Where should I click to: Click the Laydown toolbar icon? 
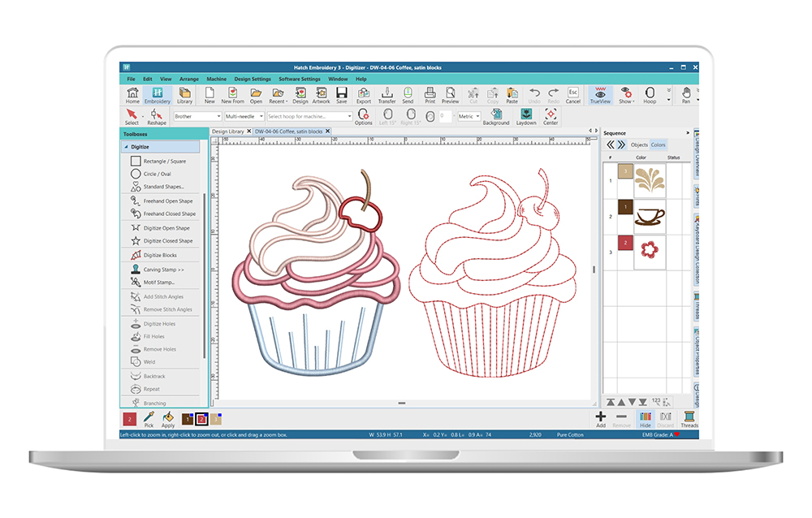click(x=526, y=116)
